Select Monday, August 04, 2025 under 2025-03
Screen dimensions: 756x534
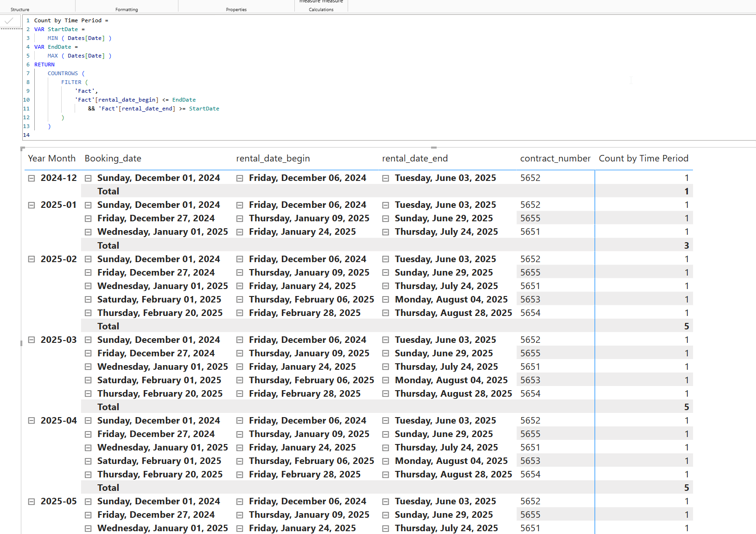tap(451, 380)
